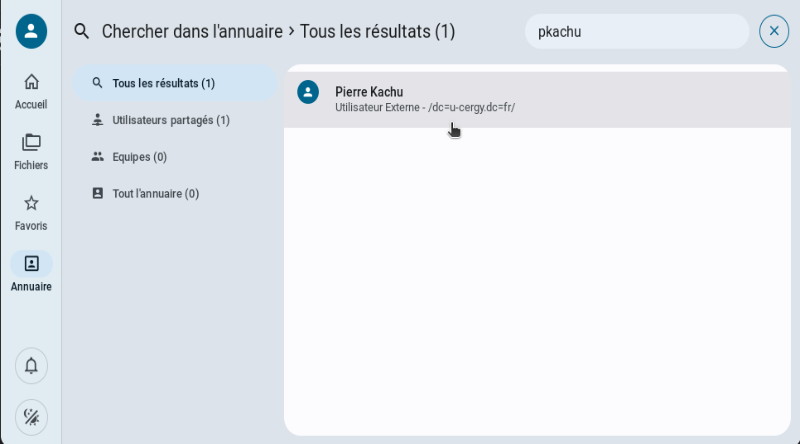Open Favoris star icon
The height and width of the screenshot is (444, 800).
tap(31, 203)
